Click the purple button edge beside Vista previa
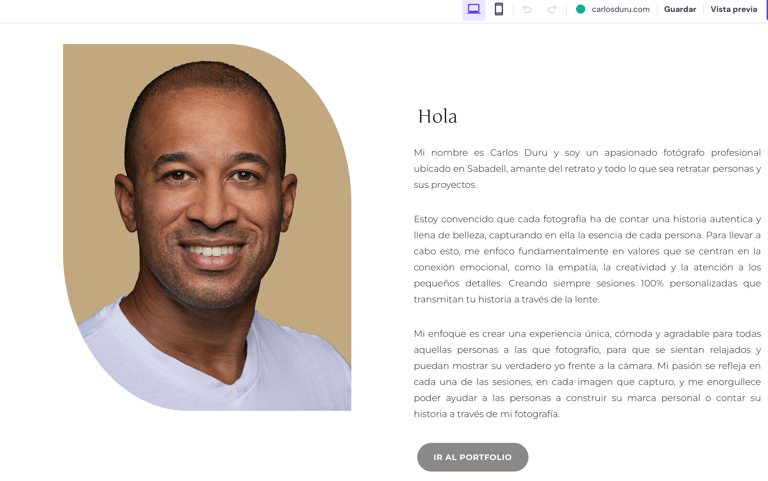 click(x=767, y=9)
